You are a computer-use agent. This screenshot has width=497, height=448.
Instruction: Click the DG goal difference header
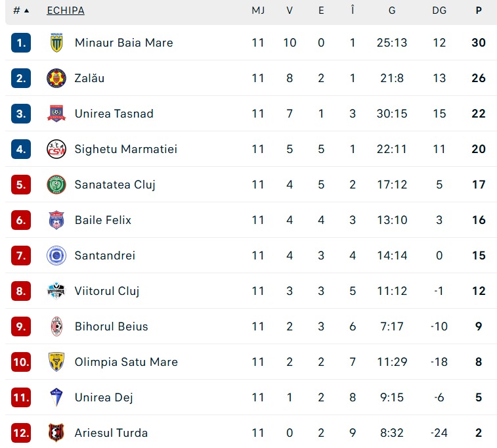[439, 11]
